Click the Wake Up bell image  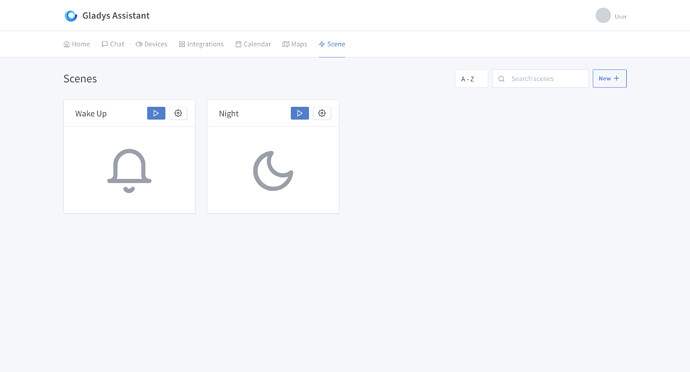tap(129, 171)
